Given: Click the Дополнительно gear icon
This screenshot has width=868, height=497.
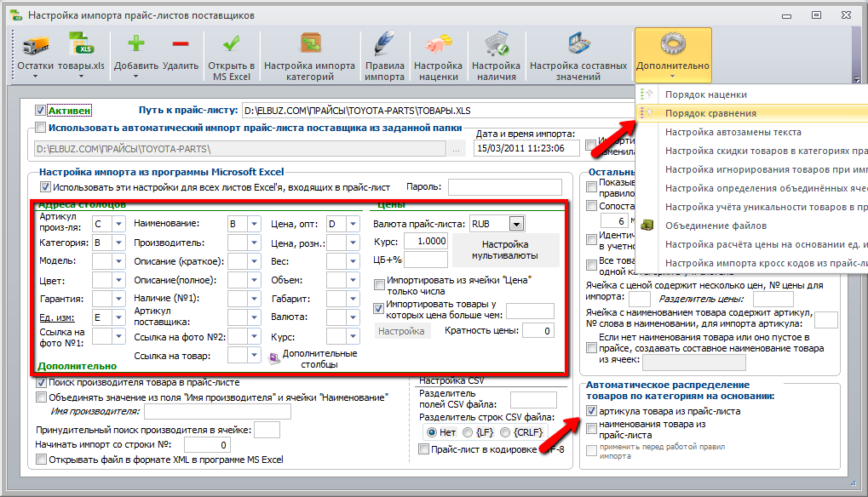Looking at the screenshot, I should 673,43.
